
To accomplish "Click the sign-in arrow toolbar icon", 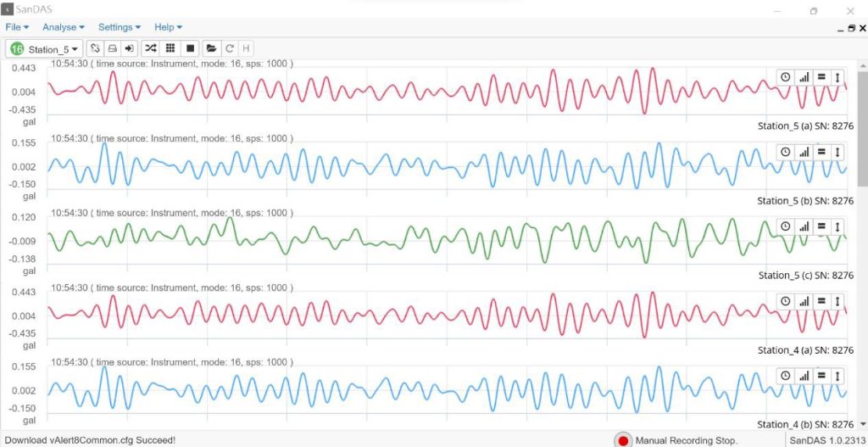I will pyautogui.click(x=130, y=49).
